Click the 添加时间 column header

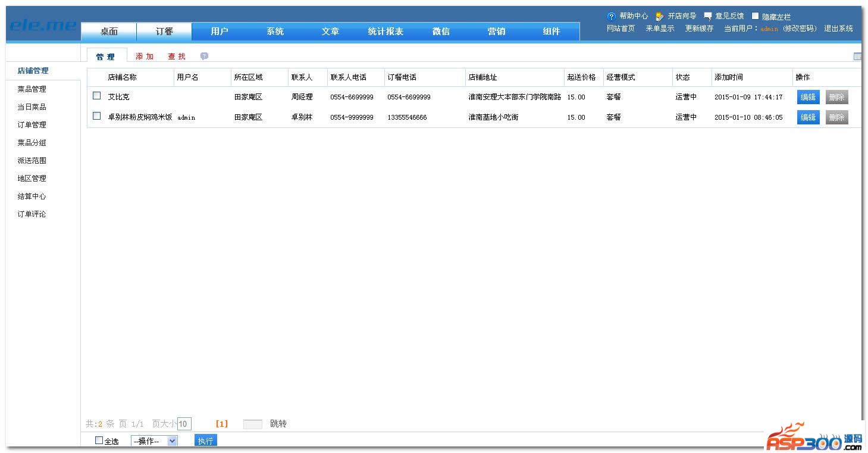729,77
